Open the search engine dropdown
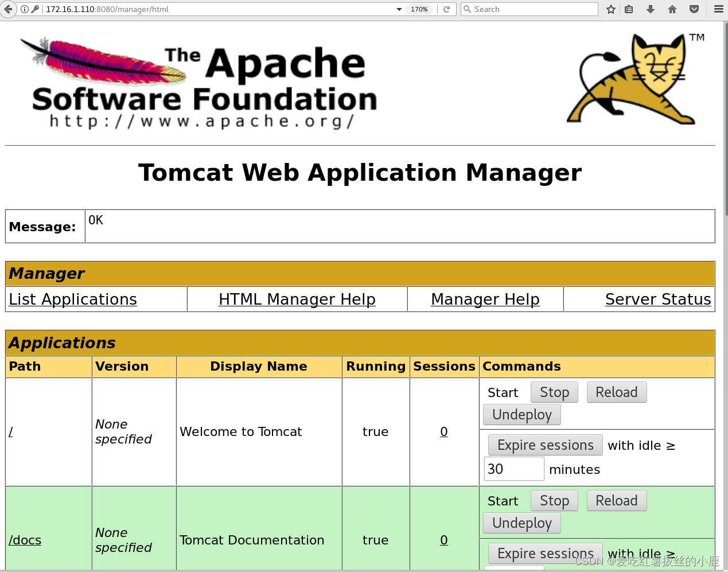 [x=468, y=9]
